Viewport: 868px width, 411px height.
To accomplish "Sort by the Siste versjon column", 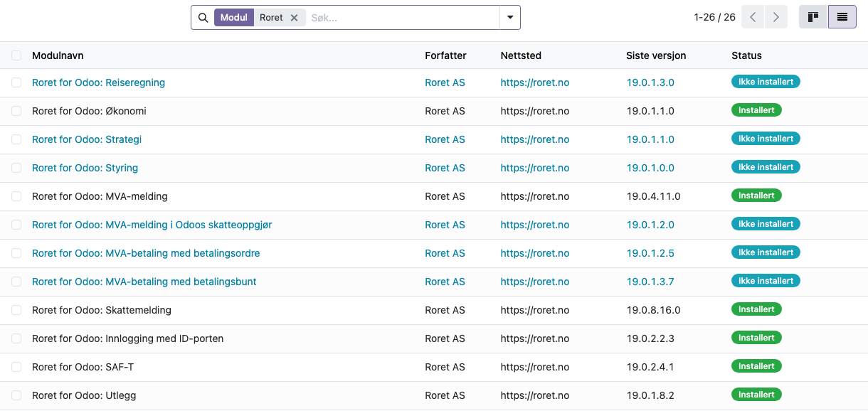I will [656, 55].
